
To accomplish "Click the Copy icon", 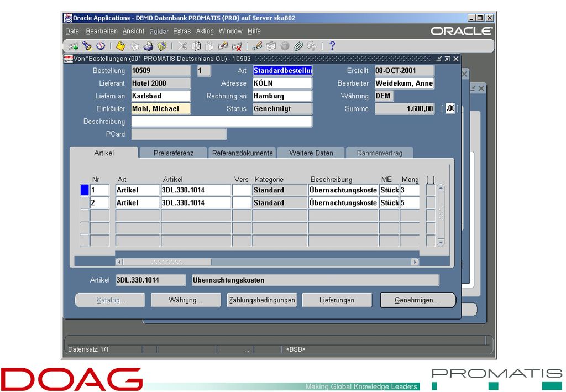I will click(196, 46).
